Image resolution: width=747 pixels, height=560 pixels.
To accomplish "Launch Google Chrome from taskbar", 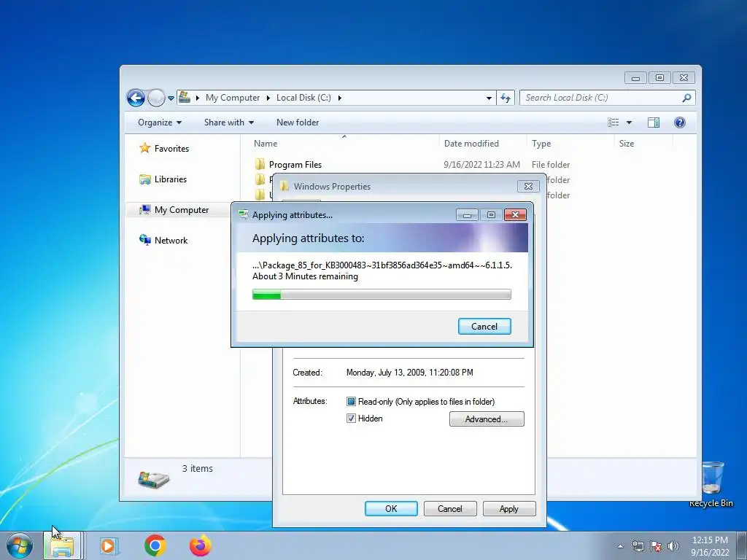I will (x=155, y=545).
